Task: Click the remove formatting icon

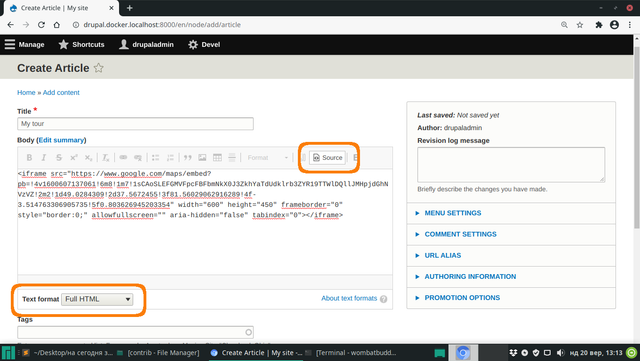Action: 105,158
